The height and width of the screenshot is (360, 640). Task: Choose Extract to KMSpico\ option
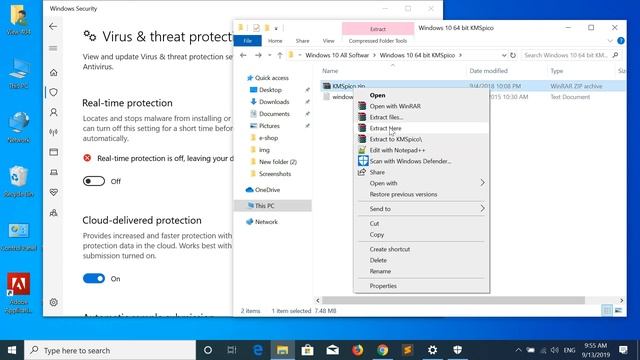pyautogui.click(x=421, y=139)
